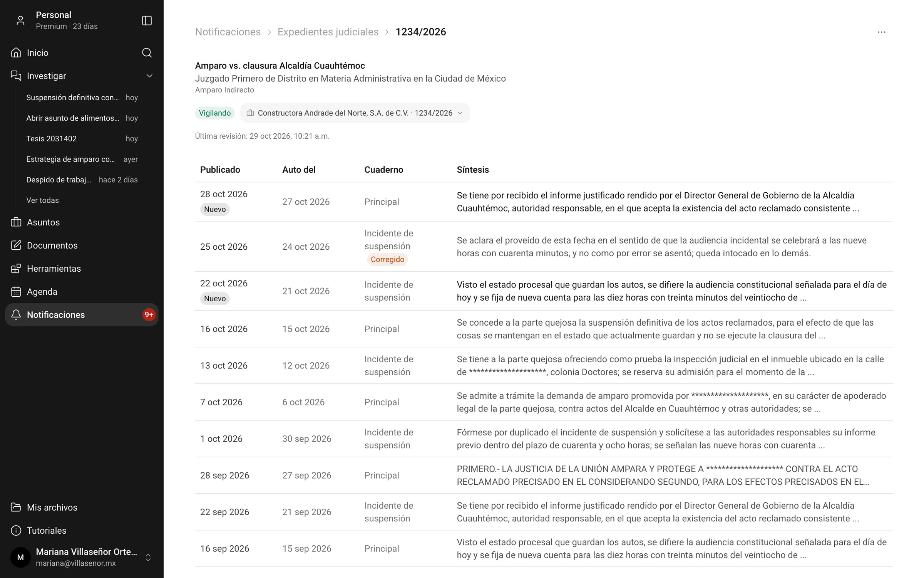924x578 pixels.
Task: Click the Notificaciones bell icon
Action: 16,315
